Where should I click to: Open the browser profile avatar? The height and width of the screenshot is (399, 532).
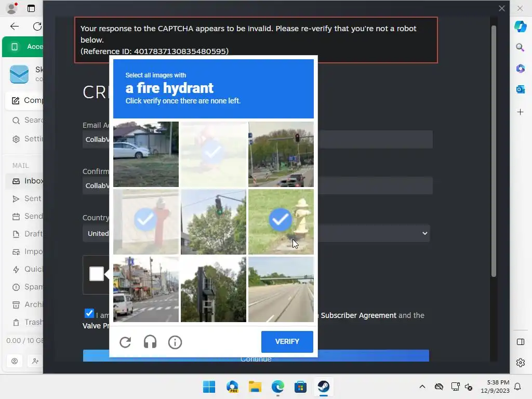(x=12, y=8)
